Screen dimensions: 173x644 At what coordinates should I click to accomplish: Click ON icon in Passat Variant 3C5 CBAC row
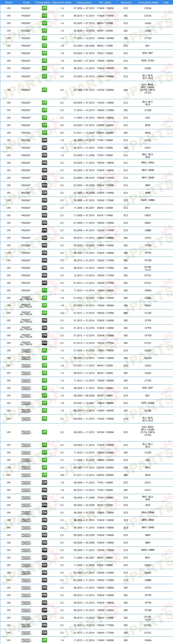[44, 572]
